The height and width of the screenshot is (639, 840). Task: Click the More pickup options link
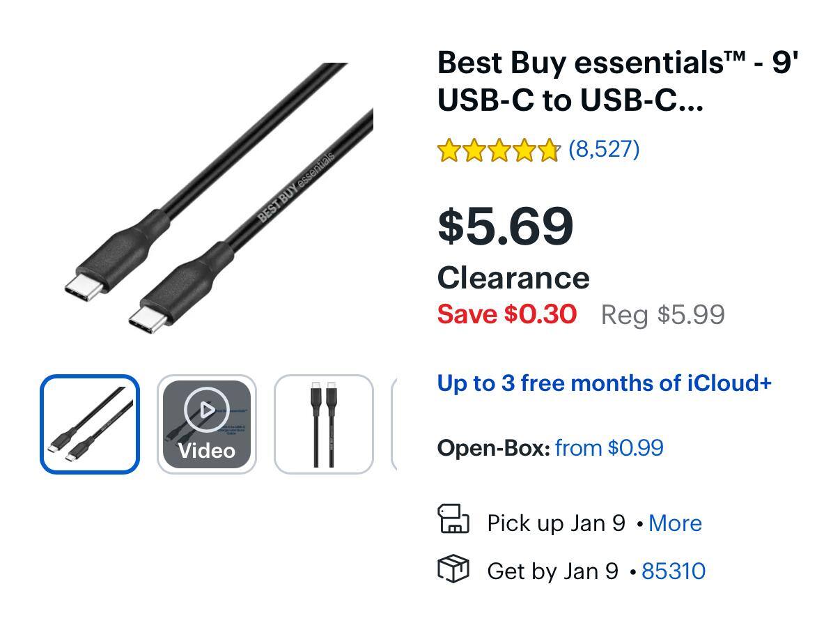coord(675,523)
